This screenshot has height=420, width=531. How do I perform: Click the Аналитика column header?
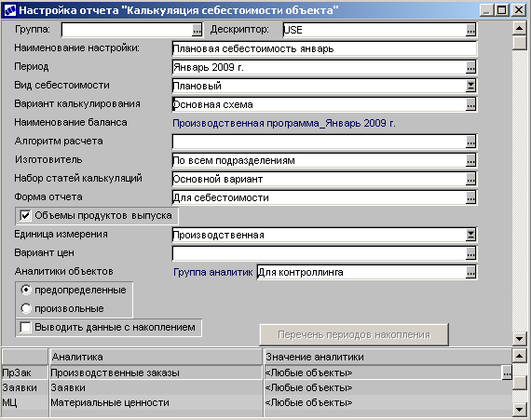click(157, 357)
